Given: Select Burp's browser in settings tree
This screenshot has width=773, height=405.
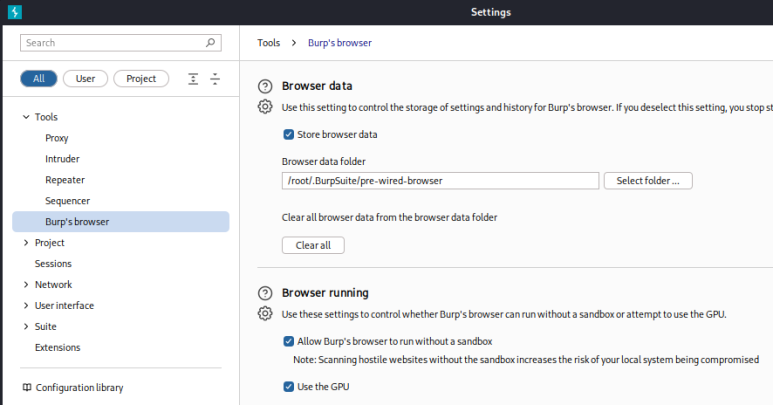Looking at the screenshot, I should pyautogui.click(x=121, y=222).
